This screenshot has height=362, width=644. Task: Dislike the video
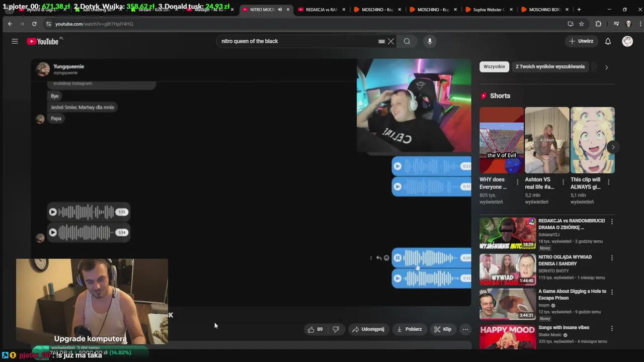336,329
